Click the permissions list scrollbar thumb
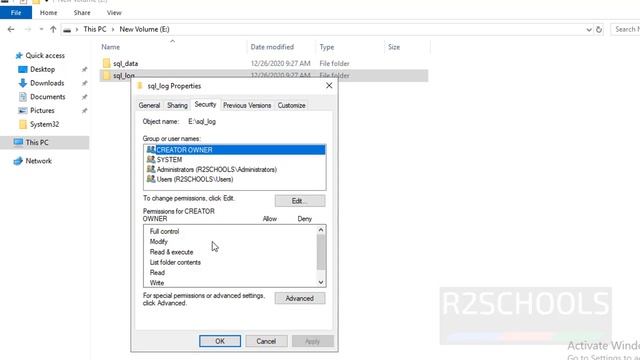The height and width of the screenshot is (360, 640). pos(321,252)
